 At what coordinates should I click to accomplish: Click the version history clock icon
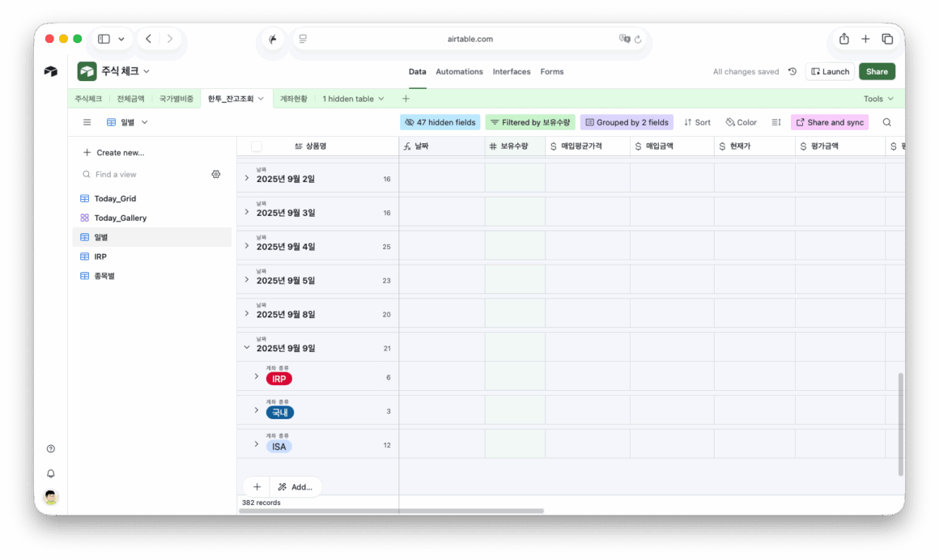[x=792, y=72]
